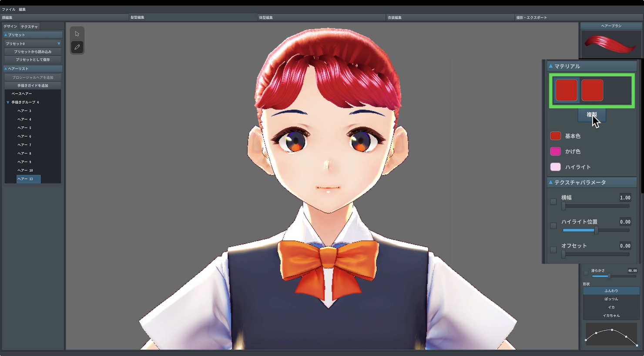The width and height of the screenshot is (644, 356).
Task: Select the first red material swatch
Action: tap(566, 90)
